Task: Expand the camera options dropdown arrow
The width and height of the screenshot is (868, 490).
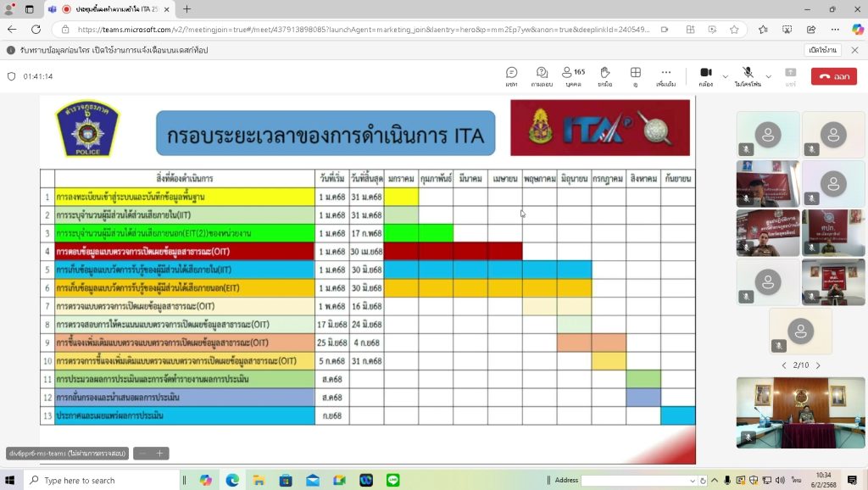Action: [726, 76]
